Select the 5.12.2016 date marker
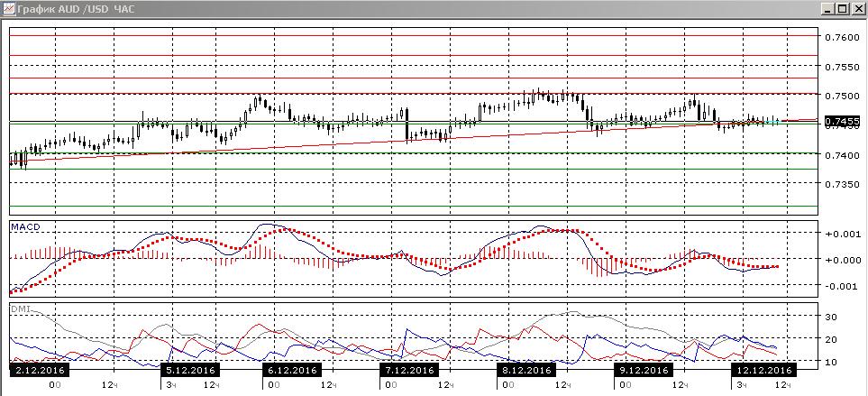The height and width of the screenshot is (396, 868). click(x=190, y=370)
